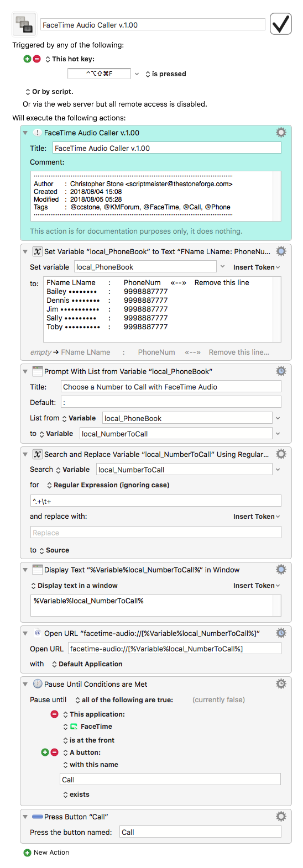Image resolution: width=303 pixels, height=868 pixels.
Task: Open the 'Display text in a window' menu
Action: coord(74,586)
